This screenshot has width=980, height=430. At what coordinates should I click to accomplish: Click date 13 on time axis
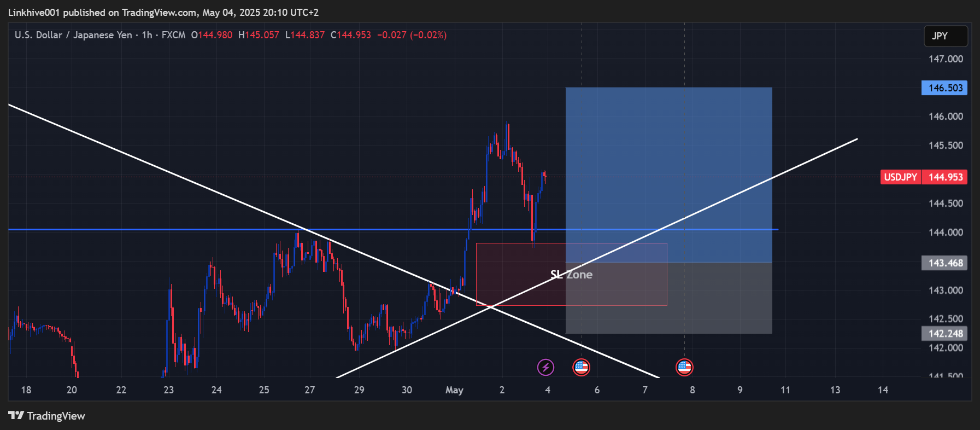[835, 390]
